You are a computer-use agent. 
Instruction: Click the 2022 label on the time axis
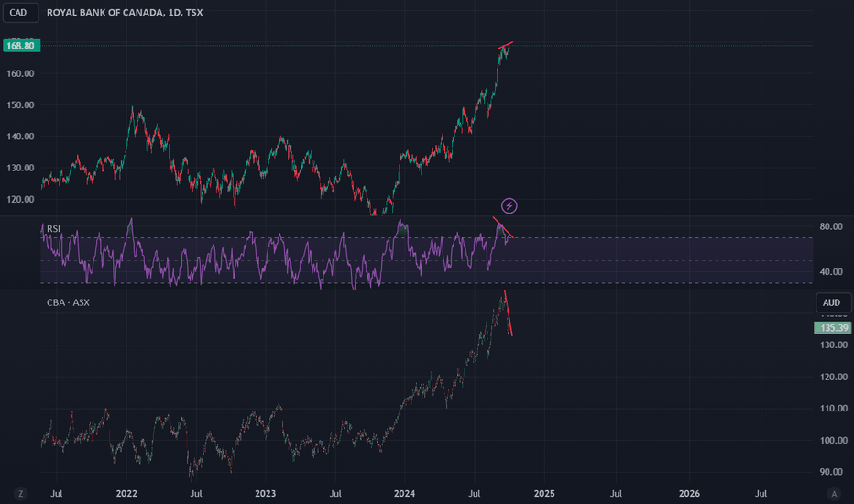pos(126,494)
